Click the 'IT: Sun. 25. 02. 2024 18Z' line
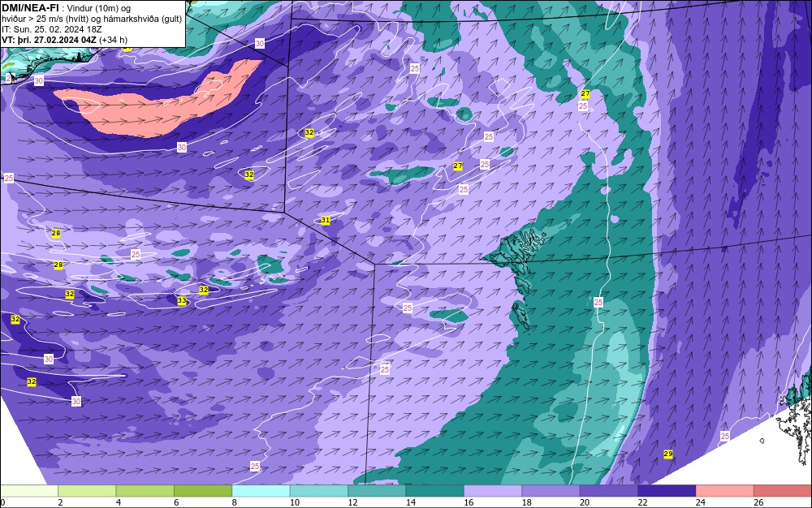 point(52,29)
